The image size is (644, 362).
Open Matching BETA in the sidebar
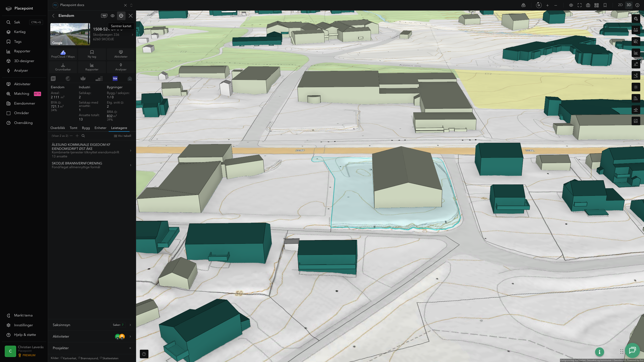(24, 94)
